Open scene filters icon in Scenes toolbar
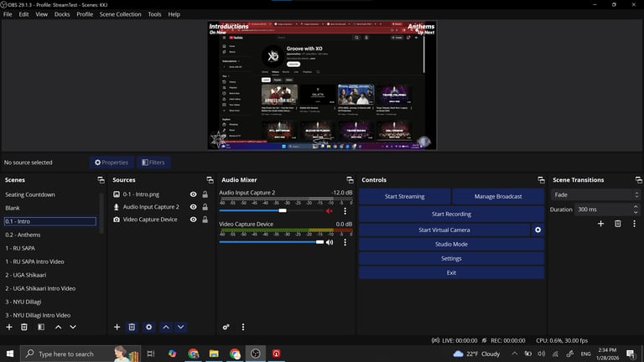 tap(41, 327)
